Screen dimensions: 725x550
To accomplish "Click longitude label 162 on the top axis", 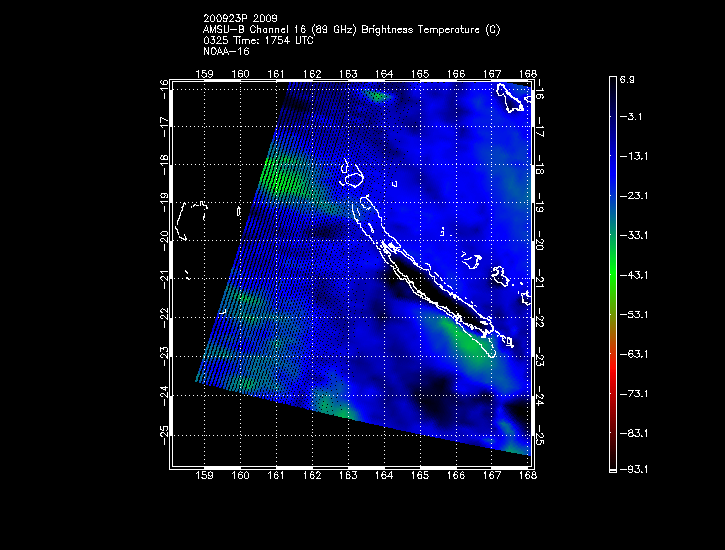I will 312,74.
